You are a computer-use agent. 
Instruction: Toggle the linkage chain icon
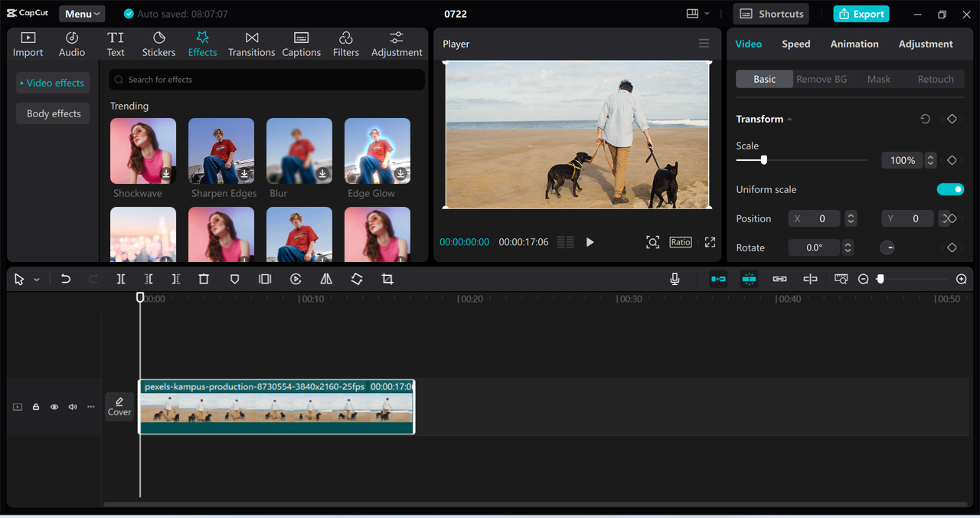[x=779, y=279]
